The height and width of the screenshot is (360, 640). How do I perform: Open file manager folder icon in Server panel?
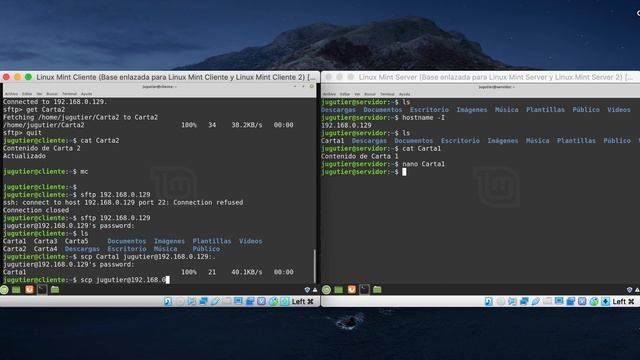coord(377,290)
